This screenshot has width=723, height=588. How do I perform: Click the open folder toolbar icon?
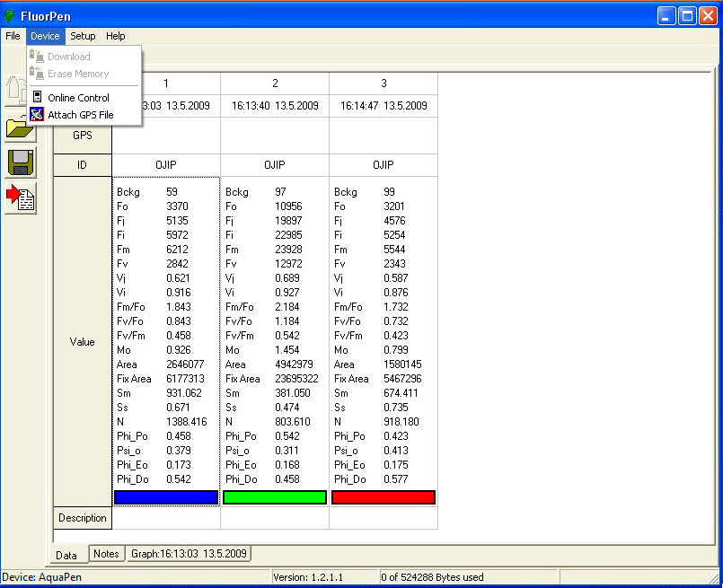(21, 128)
